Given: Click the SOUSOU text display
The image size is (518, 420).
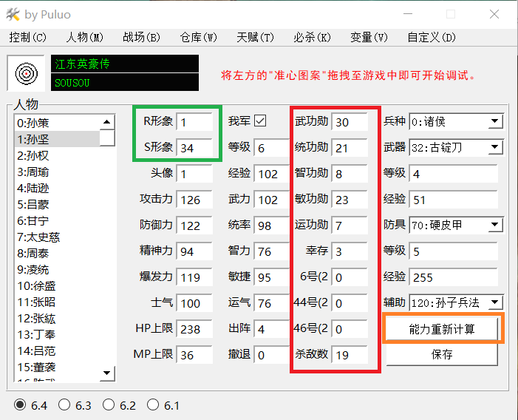Looking at the screenshot, I should pyautogui.click(x=125, y=82).
